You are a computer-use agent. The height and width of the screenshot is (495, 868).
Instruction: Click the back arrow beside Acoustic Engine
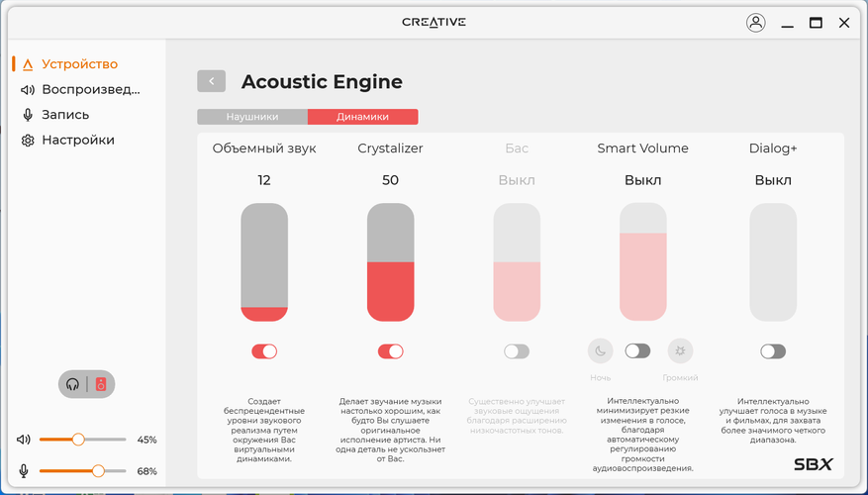(211, 82)
